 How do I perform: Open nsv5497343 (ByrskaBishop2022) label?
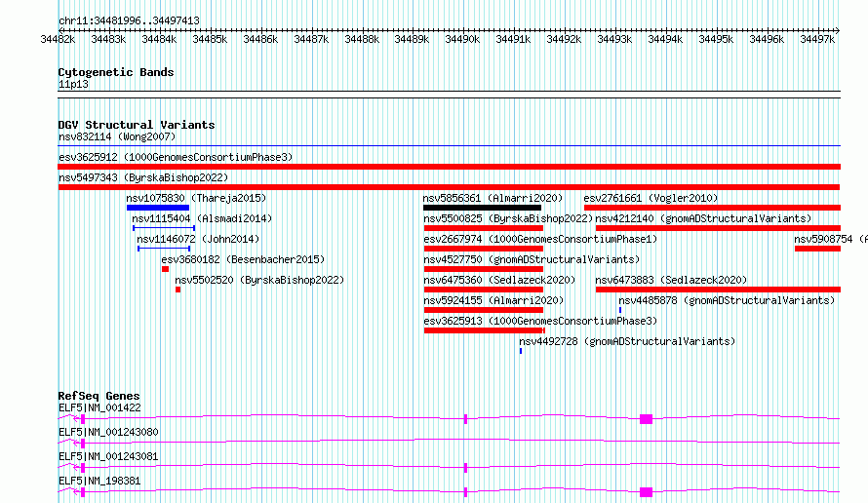[x=143, y=177]
